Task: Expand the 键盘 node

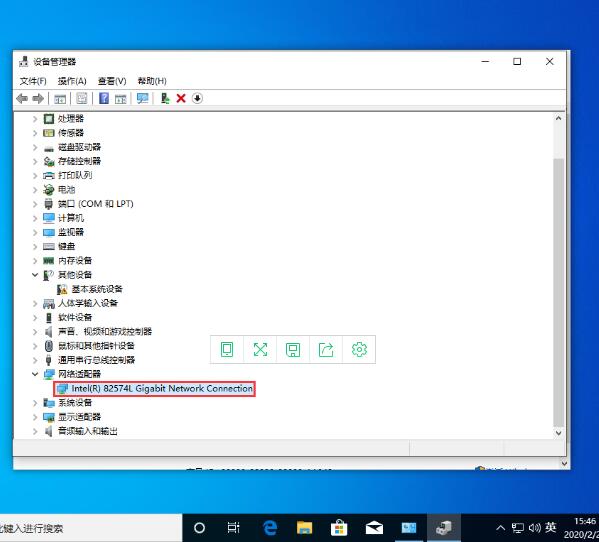Action: pos(35,246)
